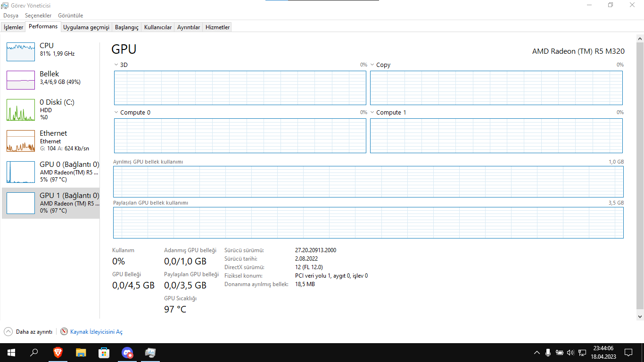Open the volume tray icon
Viewport: 644px width, 362px height.
[570, 353]
